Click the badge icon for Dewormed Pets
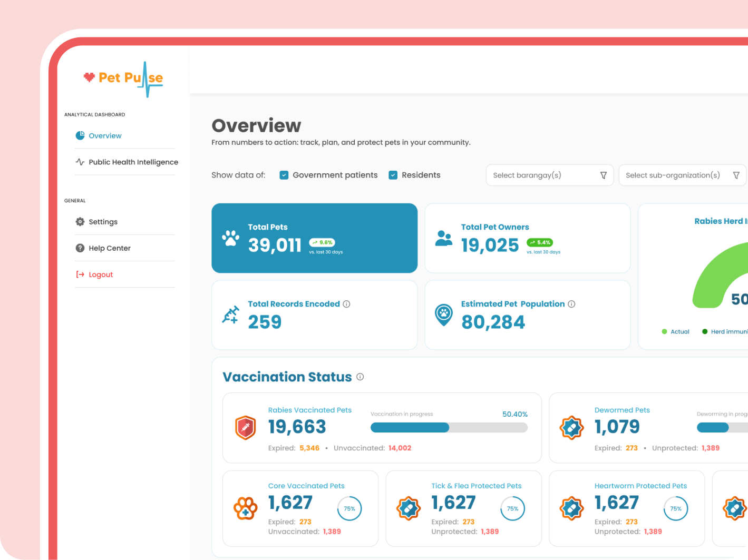The image size is (748, 560). [572, 428]
